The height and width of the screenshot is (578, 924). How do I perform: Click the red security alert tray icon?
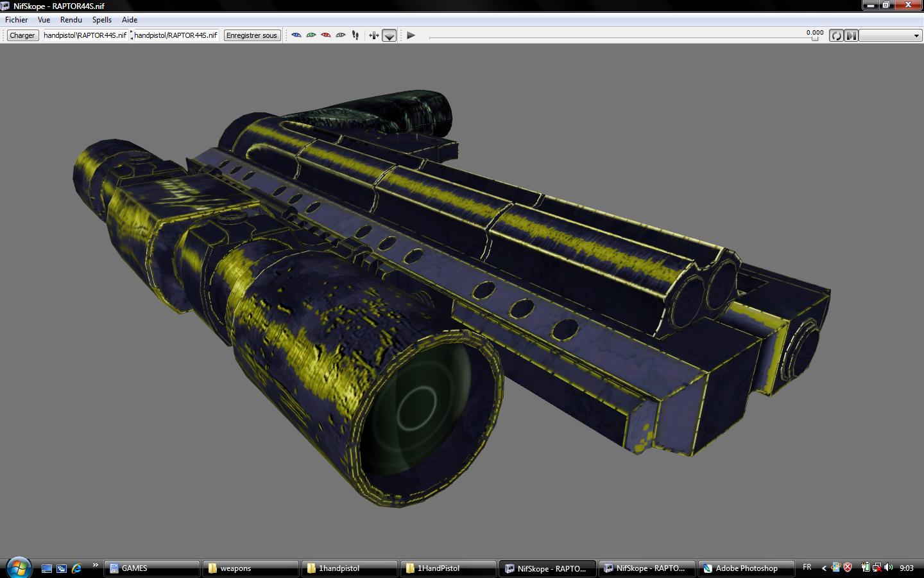848,567
